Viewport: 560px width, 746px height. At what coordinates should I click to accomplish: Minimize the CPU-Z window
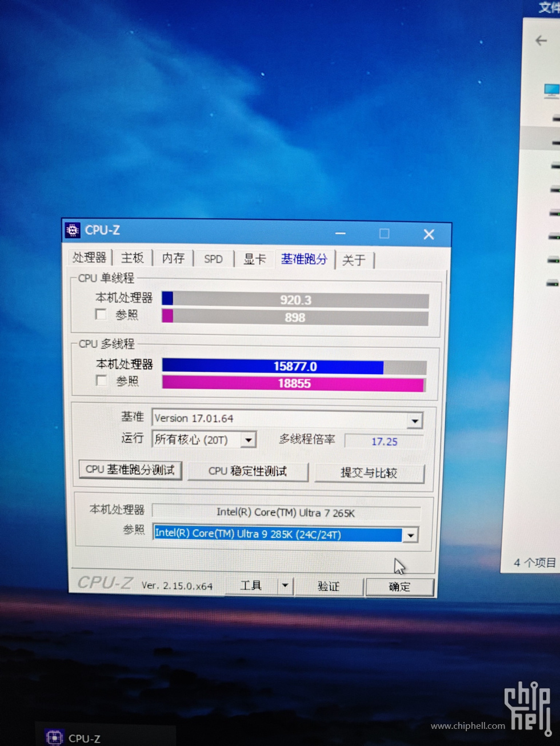pos(341,233)
